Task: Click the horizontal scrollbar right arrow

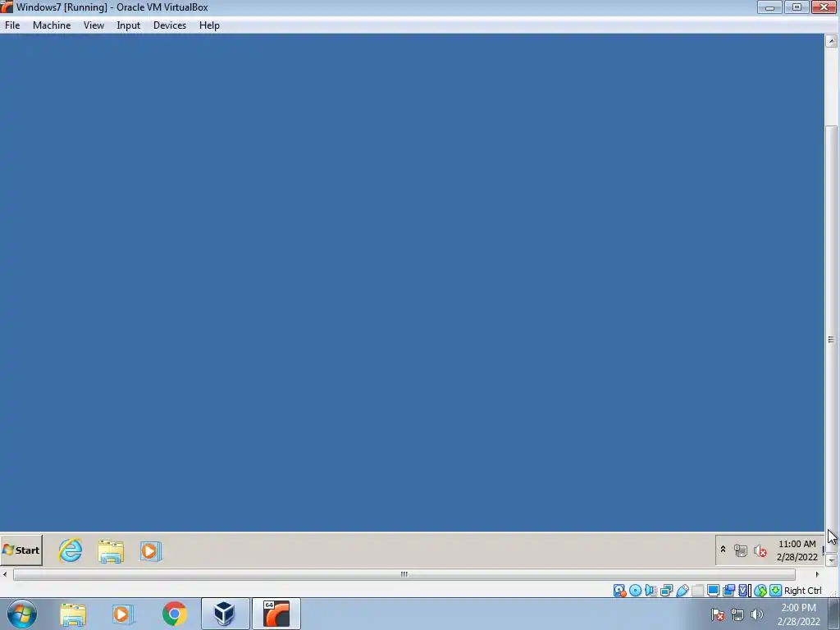Action: (818, 574)
